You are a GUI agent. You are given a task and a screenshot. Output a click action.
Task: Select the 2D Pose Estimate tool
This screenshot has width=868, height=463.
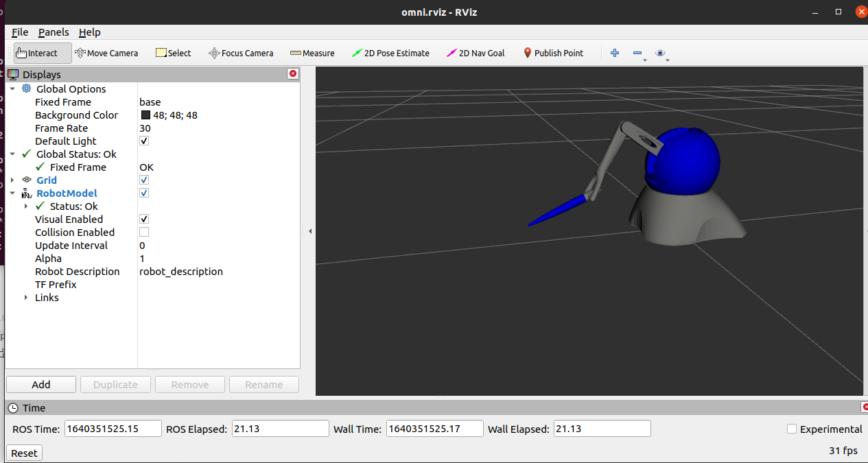(x=390, y=53)
